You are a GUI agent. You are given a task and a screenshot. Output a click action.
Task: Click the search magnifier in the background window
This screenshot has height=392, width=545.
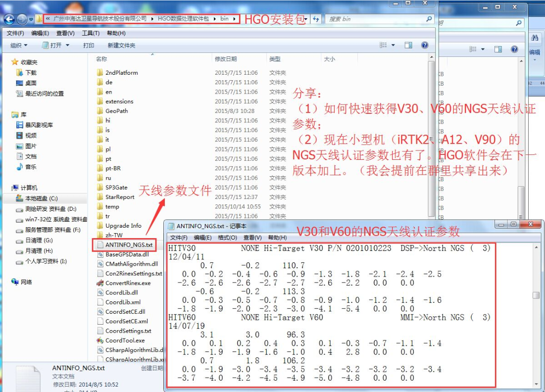pos(519,23)
